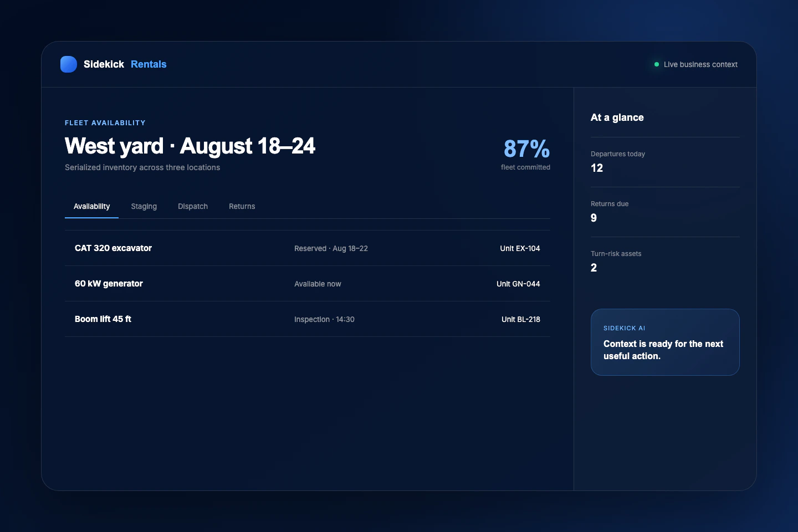The height and width of the screenshot is (532, 798).
Task: Click Unit GN-044 identifier
Action: click(518, 284)
